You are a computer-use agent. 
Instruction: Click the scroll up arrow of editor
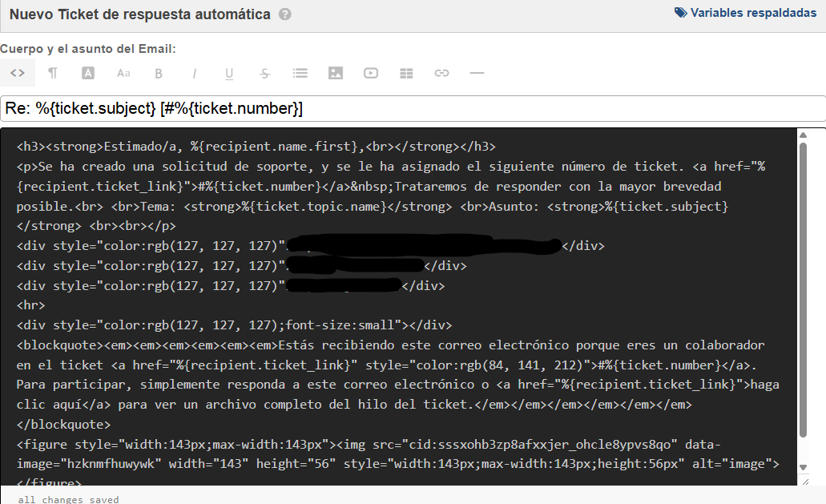tap(803, 138)
